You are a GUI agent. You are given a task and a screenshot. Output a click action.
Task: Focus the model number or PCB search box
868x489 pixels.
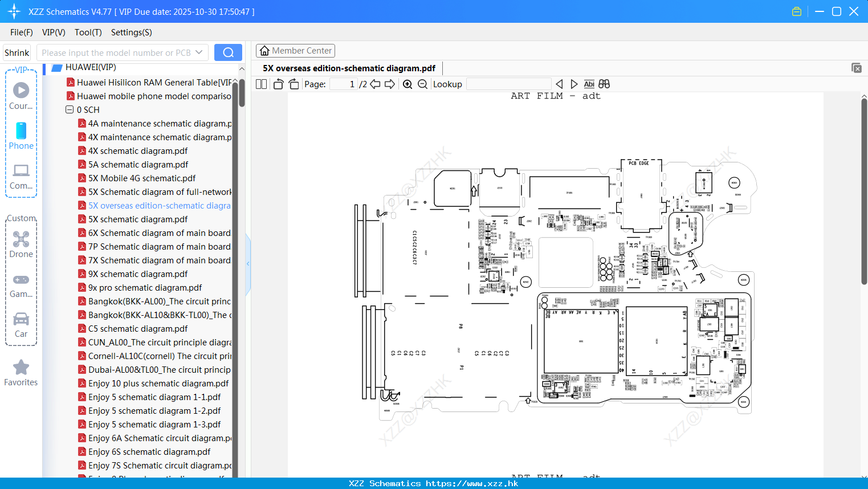pos(116,52)
